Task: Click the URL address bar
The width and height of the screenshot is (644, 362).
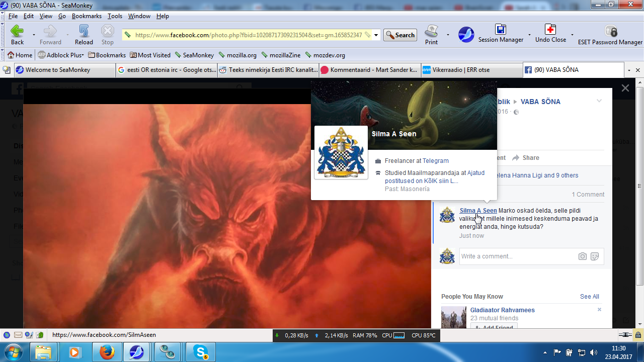Action: tap(249, 35)
